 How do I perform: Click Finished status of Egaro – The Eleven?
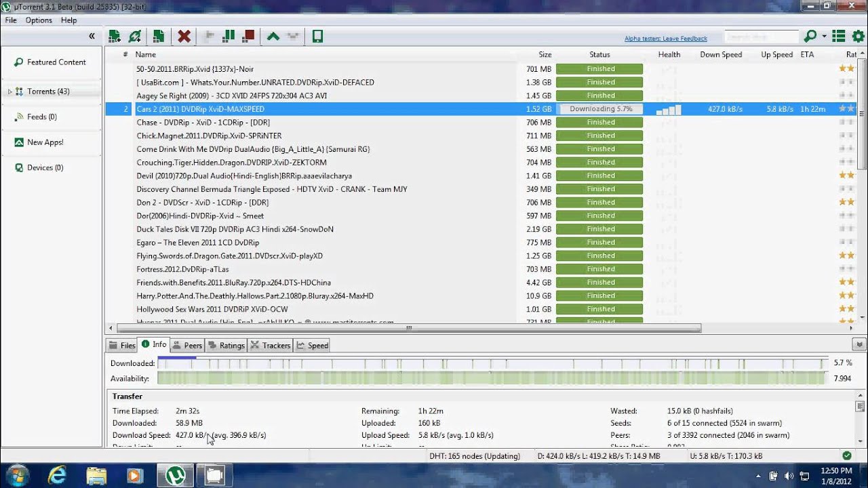[x=599, y=243]
